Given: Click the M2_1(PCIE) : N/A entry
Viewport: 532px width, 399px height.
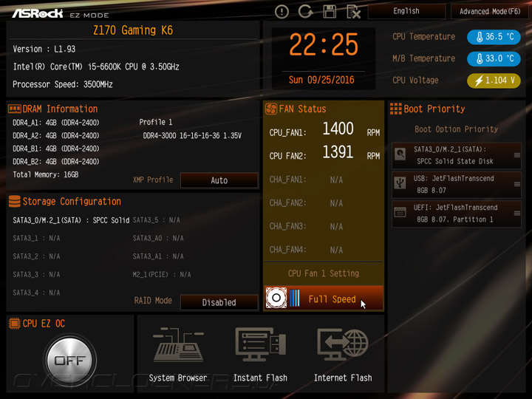Looking at the screenshot, I should pos(162,274).
